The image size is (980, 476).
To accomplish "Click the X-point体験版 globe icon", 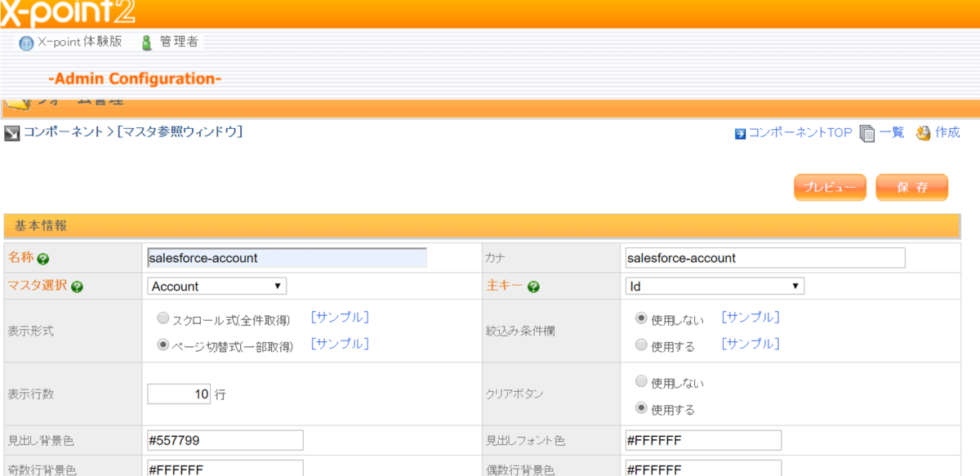I will pyautogui.click(x=26, y=43).
